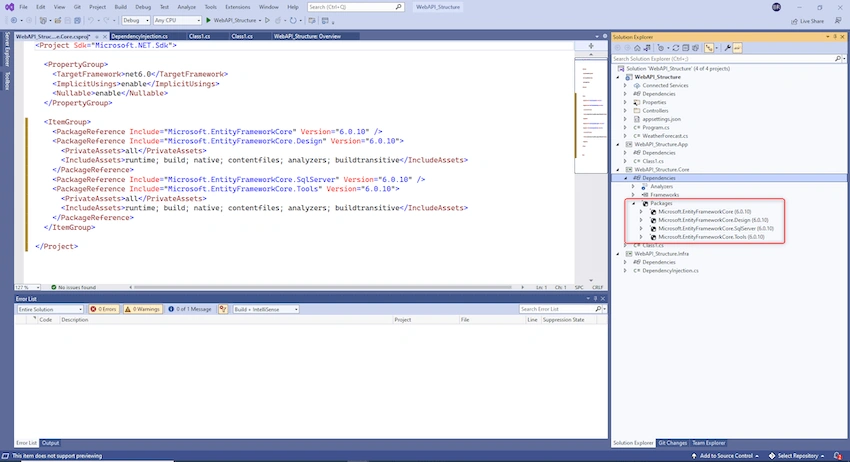The width and height of the screenshot is (850, 462).
Task: Click the notification bell in status bar
Action: [838, 456]
